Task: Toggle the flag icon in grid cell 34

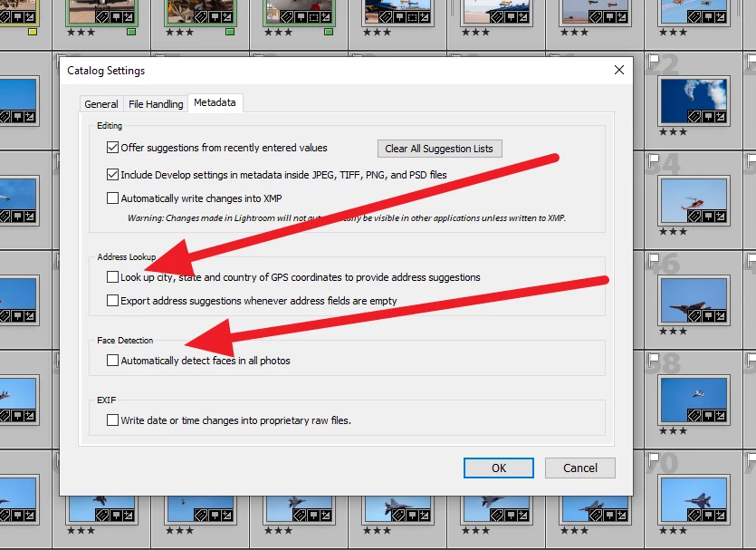Action: click(x=654, y=160)
